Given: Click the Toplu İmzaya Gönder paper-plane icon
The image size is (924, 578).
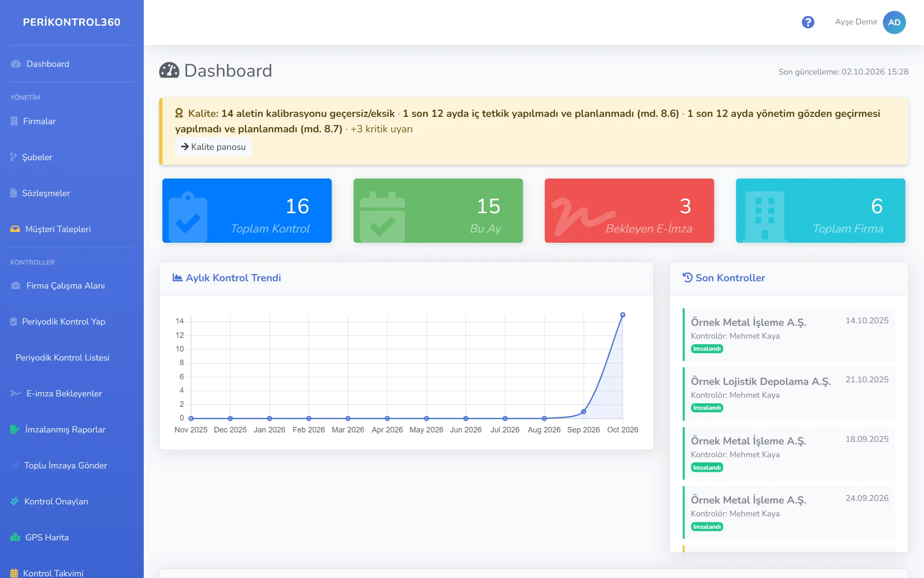Looking at the screenshot, I should pyautogui.click(x=15, y=465).
